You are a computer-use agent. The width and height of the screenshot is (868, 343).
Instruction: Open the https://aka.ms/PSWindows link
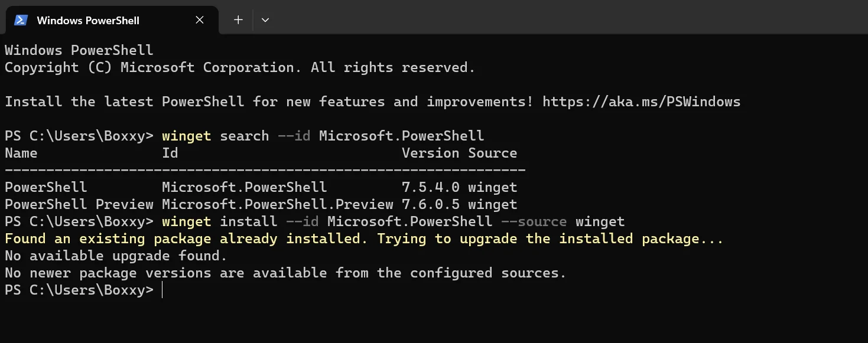(x=641, y=102)
